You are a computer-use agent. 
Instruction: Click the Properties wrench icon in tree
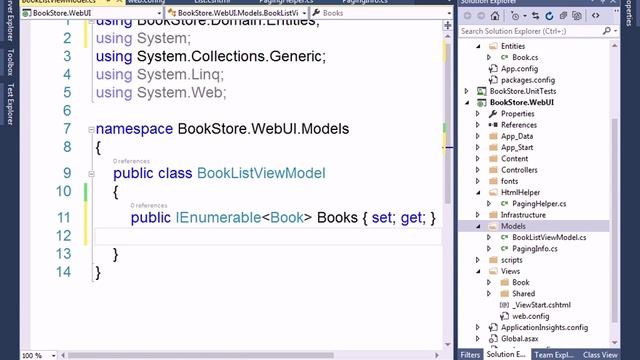[x=493, y=113]
